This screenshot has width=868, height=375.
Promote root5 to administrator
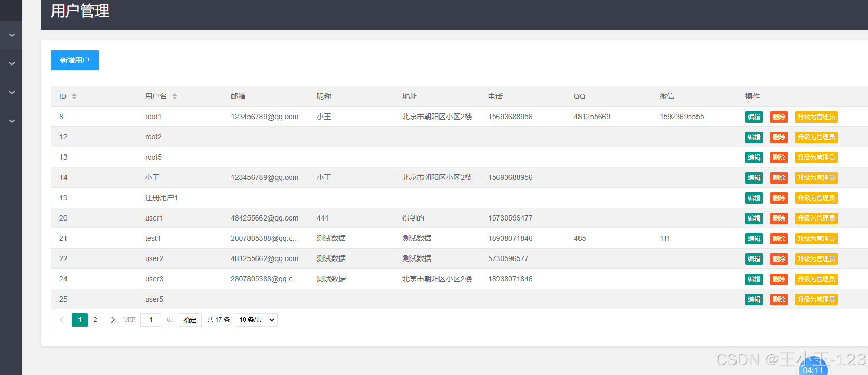817,158
